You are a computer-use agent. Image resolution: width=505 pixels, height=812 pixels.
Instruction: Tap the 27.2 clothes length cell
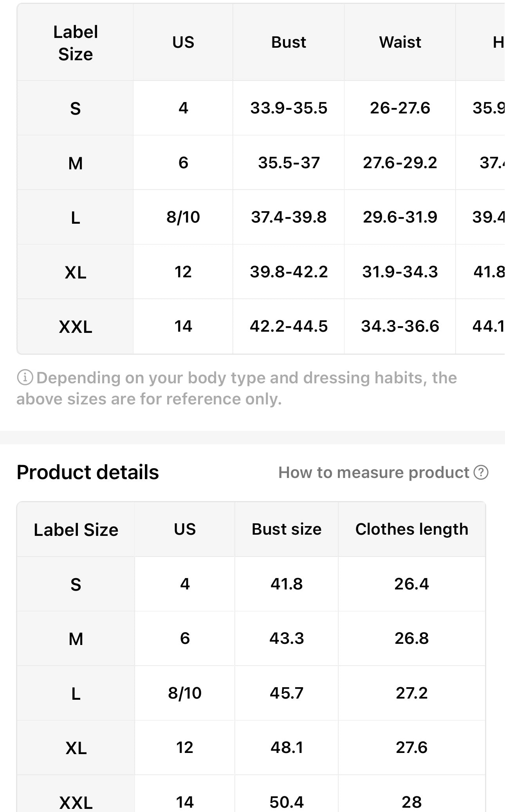[x=412, y=693]
